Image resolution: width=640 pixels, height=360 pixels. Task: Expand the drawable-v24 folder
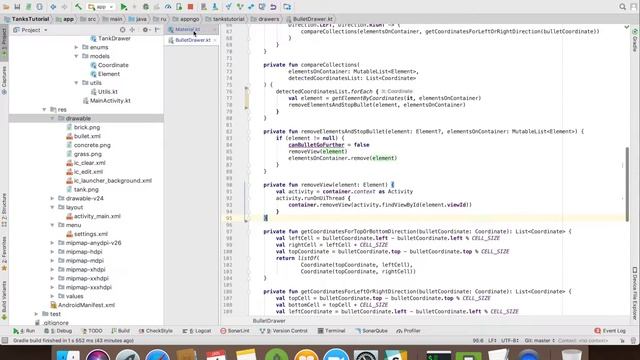pyautogui.click(x=53, y=198)
